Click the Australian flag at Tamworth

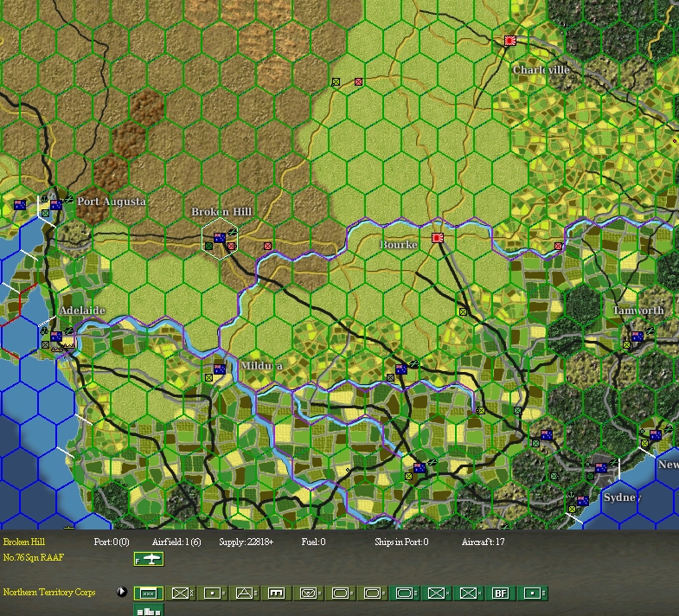click(637, 337)
